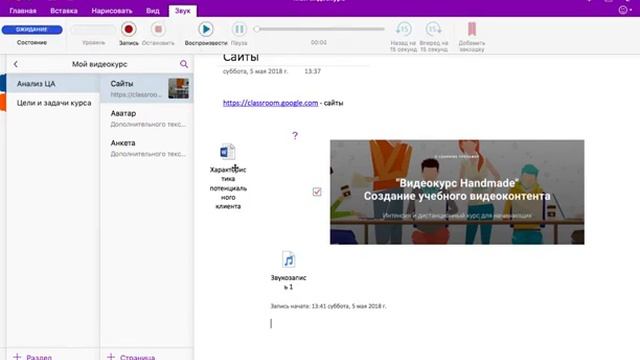Click the Сайты page title
640x360 pixels.
coord(241,57)
